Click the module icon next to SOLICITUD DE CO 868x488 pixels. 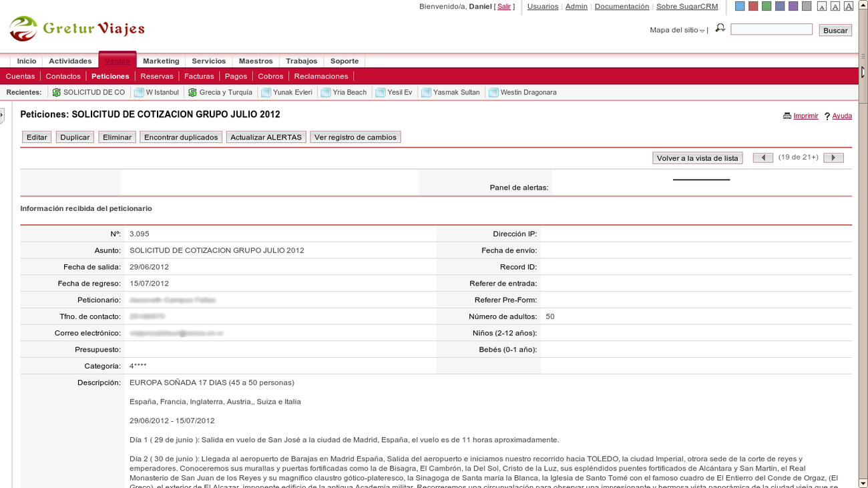55,91
